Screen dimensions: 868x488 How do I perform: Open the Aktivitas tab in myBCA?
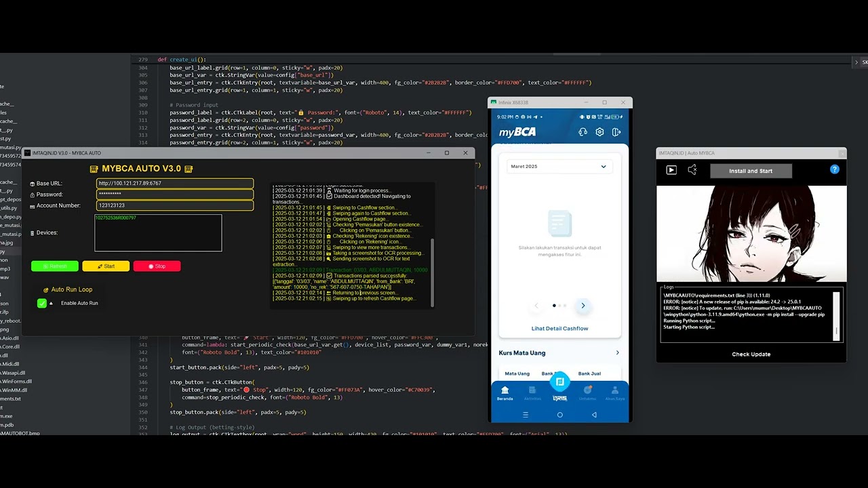(x=532, y=394)
